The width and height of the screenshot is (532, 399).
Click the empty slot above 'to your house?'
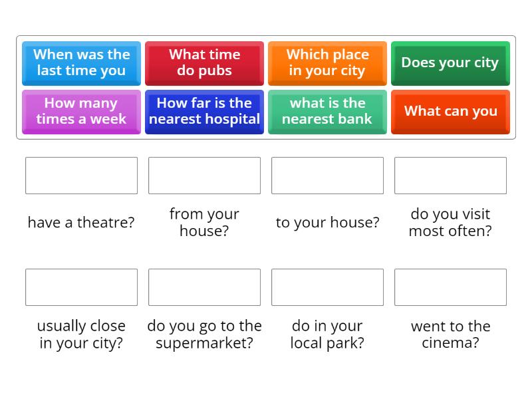click(x=327, y=176)
